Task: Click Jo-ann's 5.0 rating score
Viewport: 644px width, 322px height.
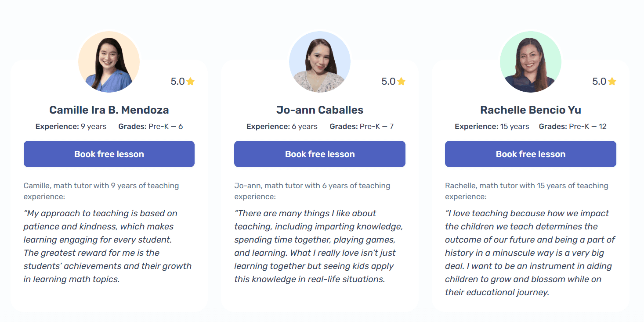Action: 388,82
